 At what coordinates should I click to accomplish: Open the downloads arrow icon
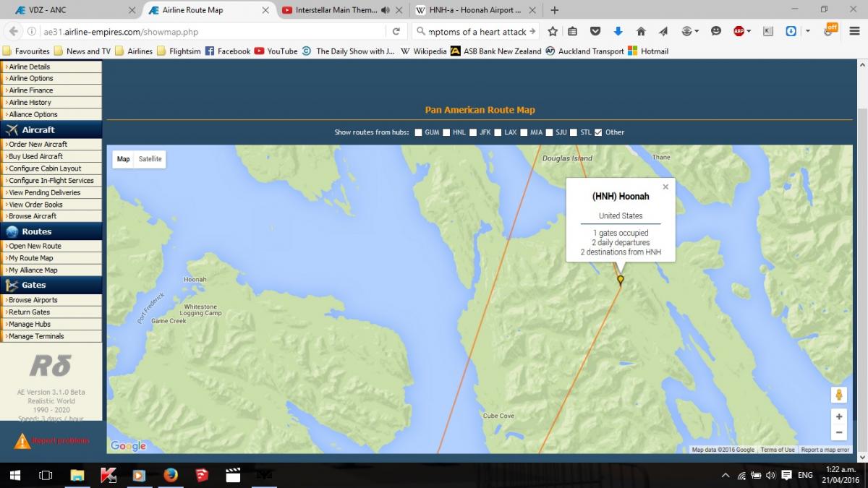(x=618, y=31)
